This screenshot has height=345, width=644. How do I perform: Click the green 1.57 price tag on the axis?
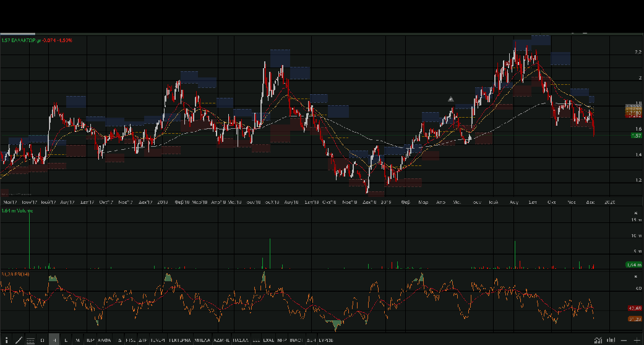635,136
